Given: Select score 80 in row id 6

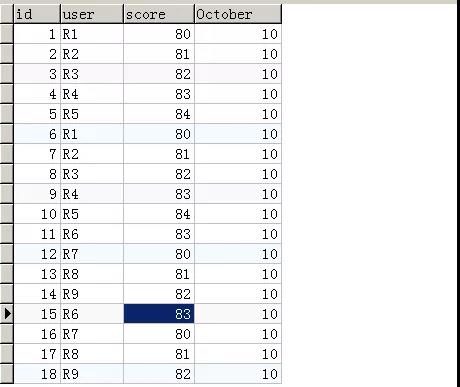Looking at the screenshot, I should [159, 134].
